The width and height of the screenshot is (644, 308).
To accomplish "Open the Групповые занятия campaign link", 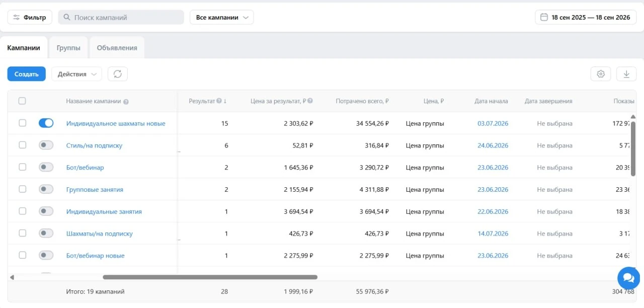I will pyautogui.click(x=95, y=190).
